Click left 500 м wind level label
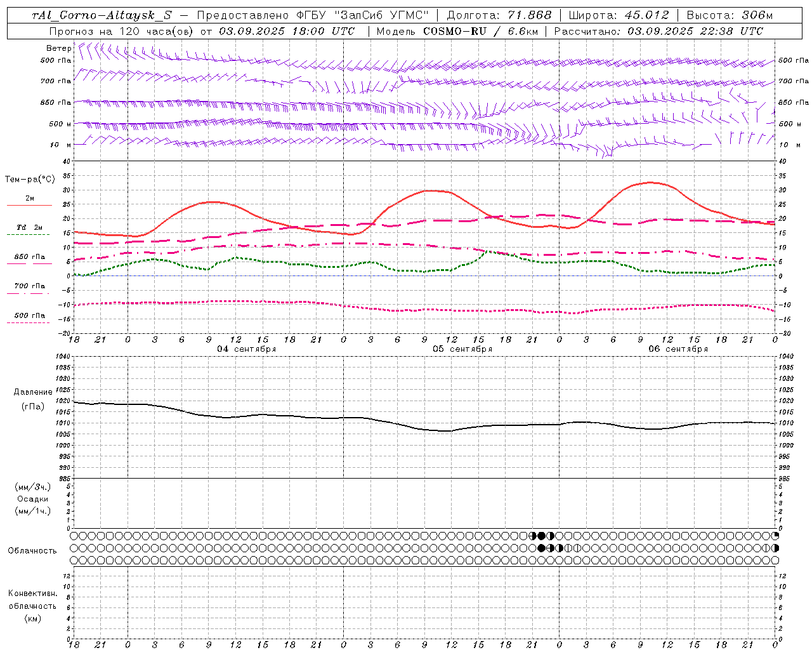This screenshot has width=812, height=650. coord(60,124)
